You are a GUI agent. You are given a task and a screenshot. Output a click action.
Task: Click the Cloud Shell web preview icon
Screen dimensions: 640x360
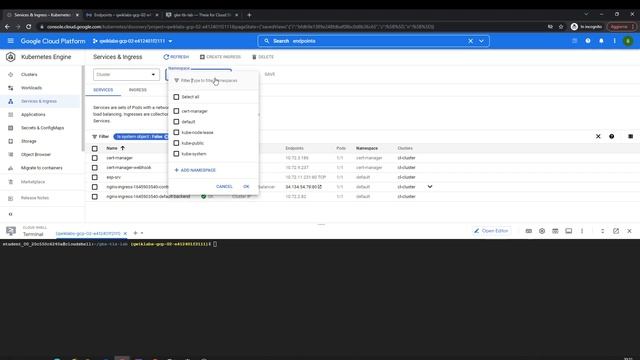(x=555, y=231)
